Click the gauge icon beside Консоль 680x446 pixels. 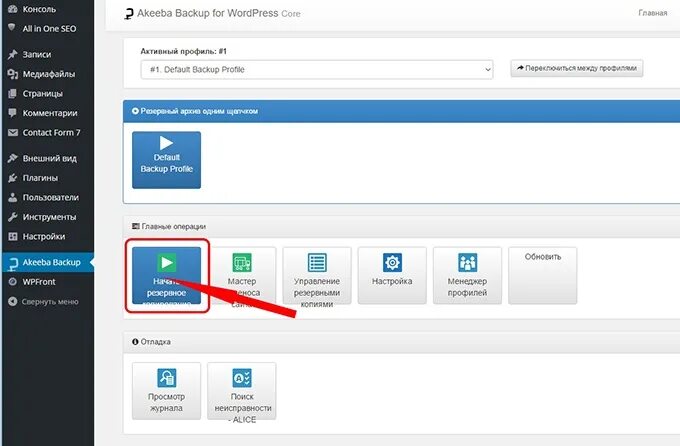[13, 9]
